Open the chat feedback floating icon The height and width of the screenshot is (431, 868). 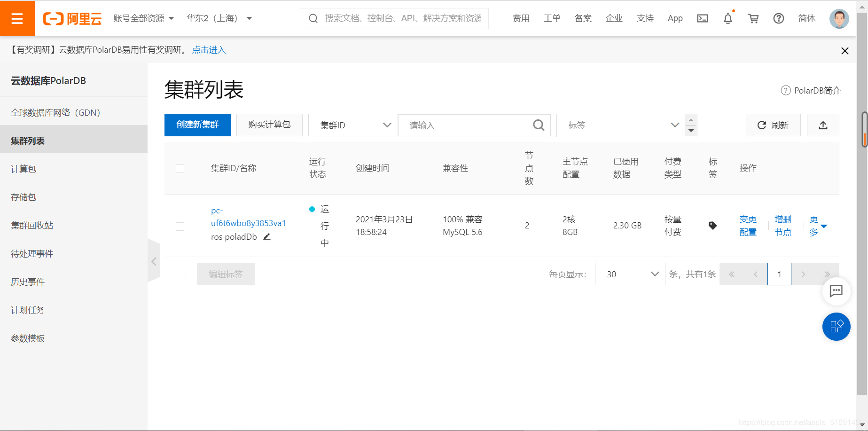click(x=836, y=291)
